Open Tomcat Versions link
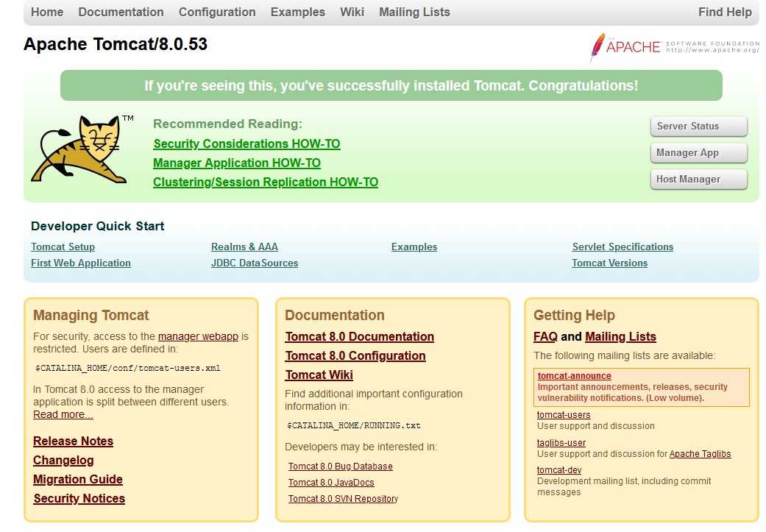This screenshot has height=532, width=766. [610, 263]
